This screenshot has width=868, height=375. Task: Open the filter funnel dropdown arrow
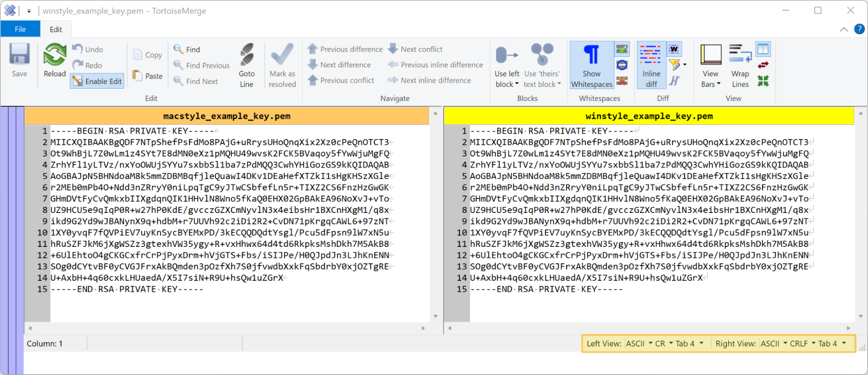685,65
